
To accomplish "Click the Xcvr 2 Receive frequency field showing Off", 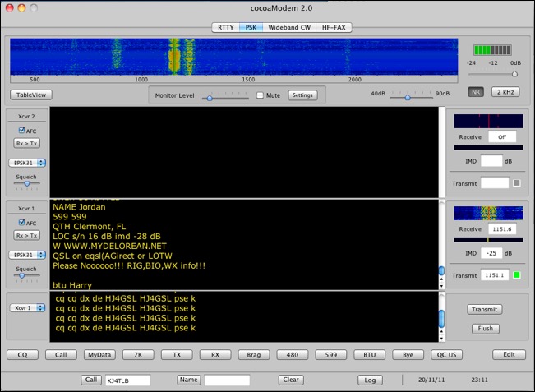I will (x=502, y=136).
